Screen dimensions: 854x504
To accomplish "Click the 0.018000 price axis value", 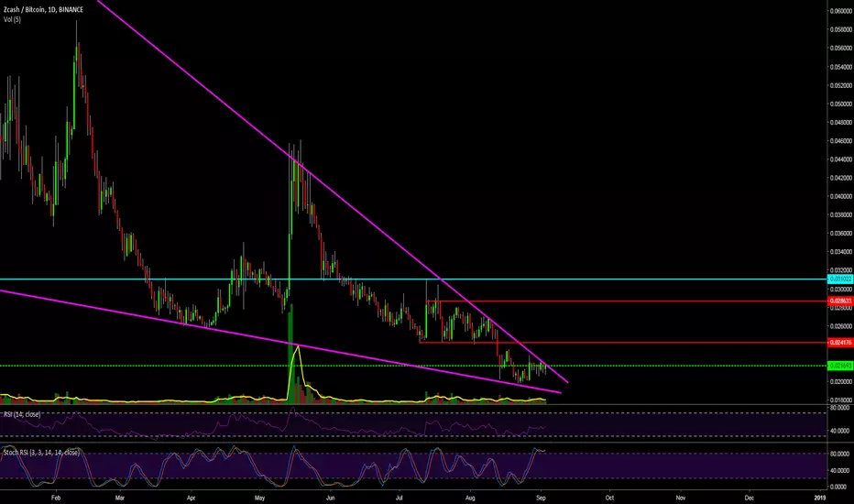I will click(x=840, y=400).
